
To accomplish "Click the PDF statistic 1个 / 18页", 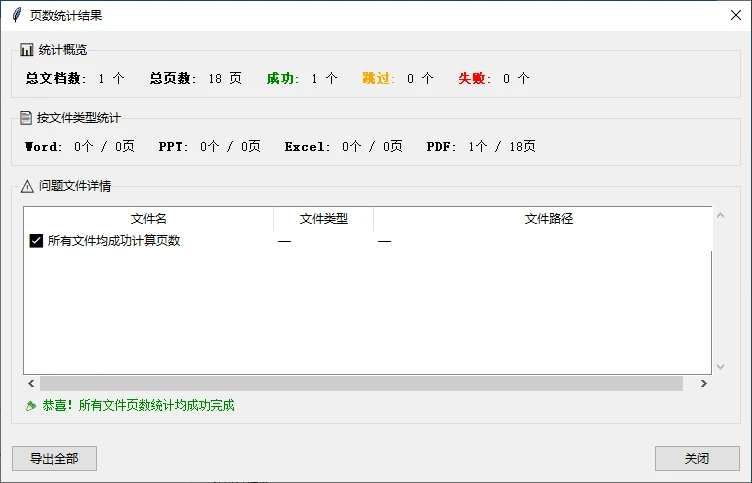I will [x=501, y=146].
